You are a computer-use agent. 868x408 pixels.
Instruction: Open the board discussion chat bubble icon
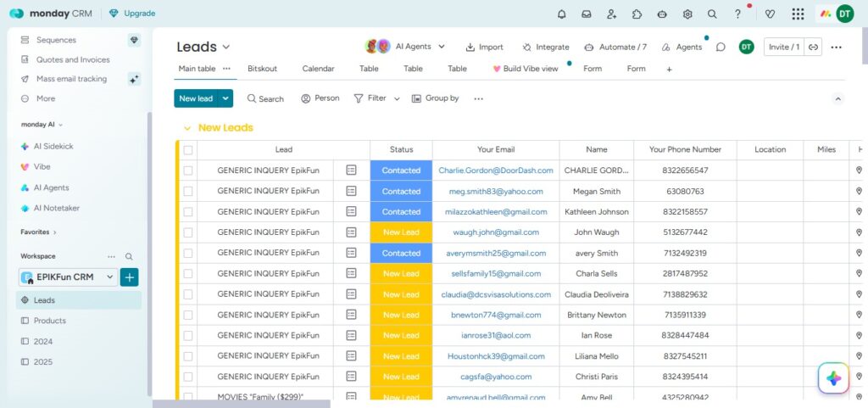click(721, 47)
